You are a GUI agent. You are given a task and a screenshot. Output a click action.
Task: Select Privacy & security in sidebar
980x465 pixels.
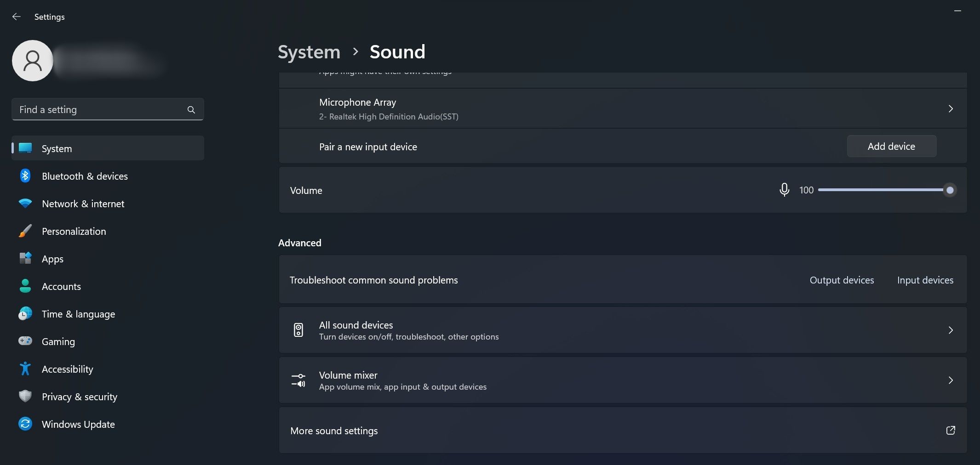click(x=79, y=397)
